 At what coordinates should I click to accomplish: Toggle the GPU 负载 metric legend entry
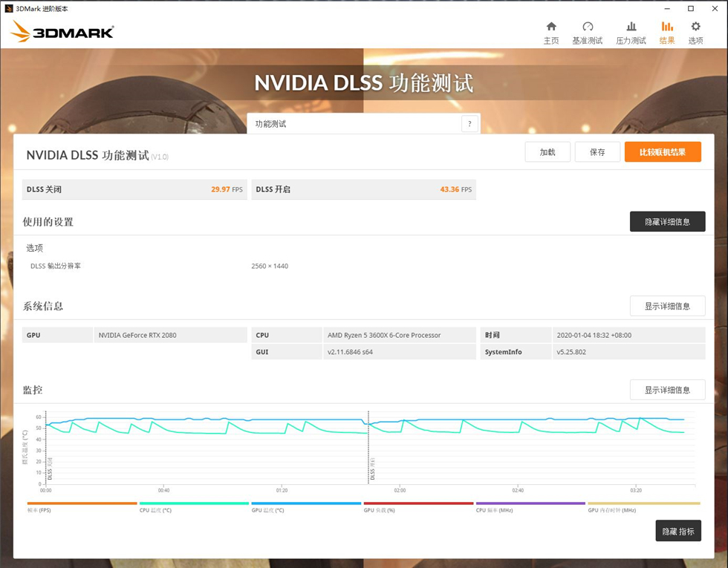coord(412,506)
